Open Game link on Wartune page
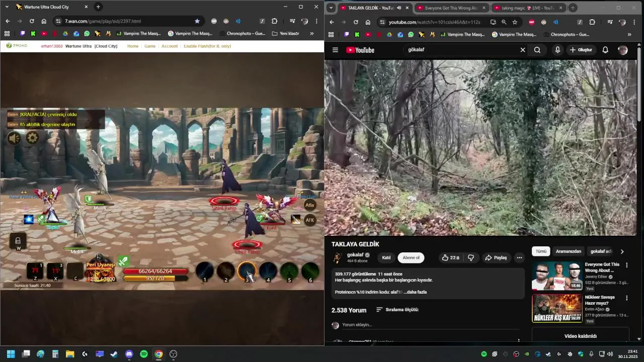Viewport: 644px width, 362px height. point(150,46)
